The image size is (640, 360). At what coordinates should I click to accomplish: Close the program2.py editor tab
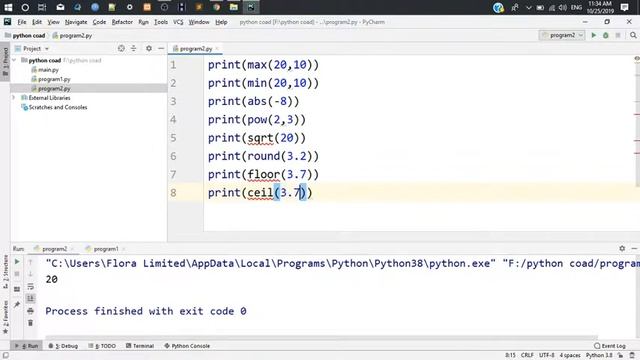point(217,49)
